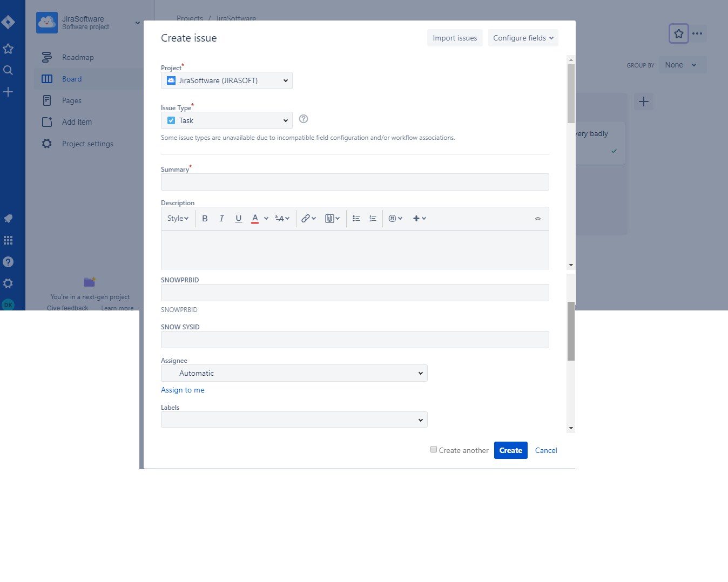This screenshot has width=728, height=582.
Task: Click the JiraSoftware project cloud avatar
Action: pyautogui.click(x=47, y=23)
